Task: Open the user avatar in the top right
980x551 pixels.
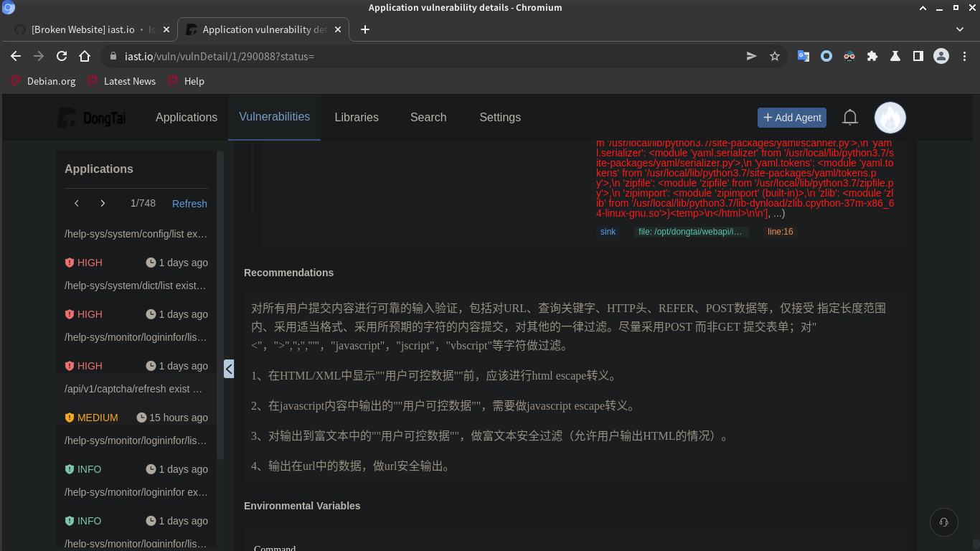Action: click(x=890, y=117)
